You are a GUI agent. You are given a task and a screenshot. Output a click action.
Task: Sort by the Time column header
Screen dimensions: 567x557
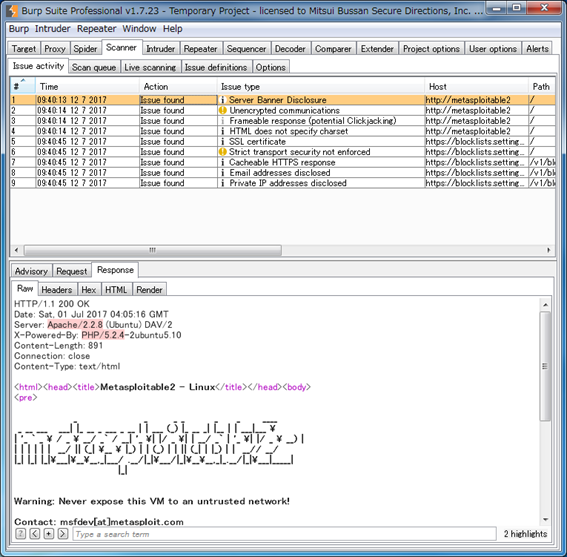click(x=87, y=86)
